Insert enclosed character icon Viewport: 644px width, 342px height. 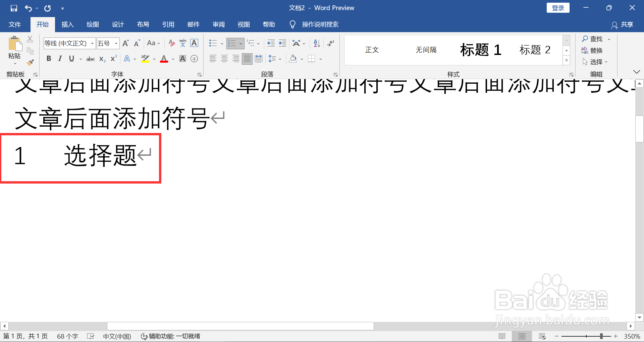pos(194,59)
